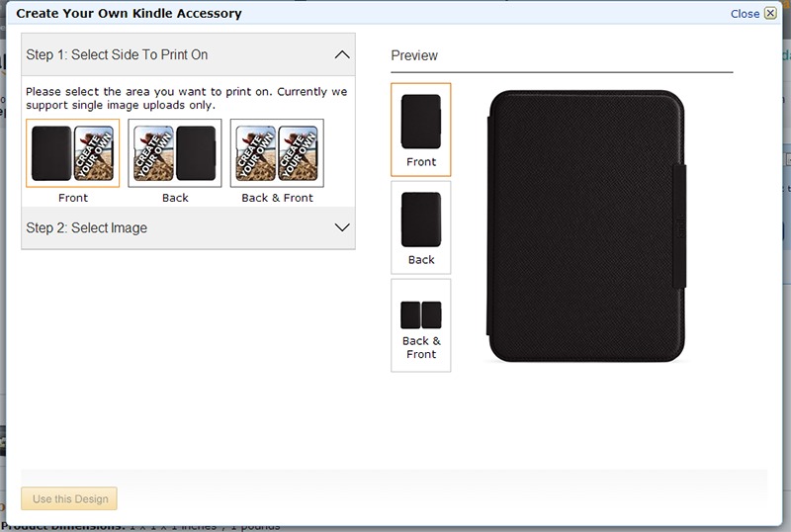791x532 pixels.
Task: Collapse Step 1 with the up chevron
Action: (342, 54)
